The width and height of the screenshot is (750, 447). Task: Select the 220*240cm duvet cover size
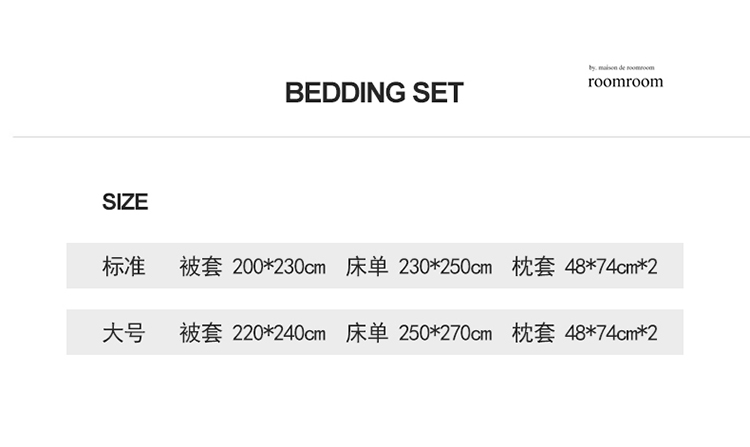279,333
